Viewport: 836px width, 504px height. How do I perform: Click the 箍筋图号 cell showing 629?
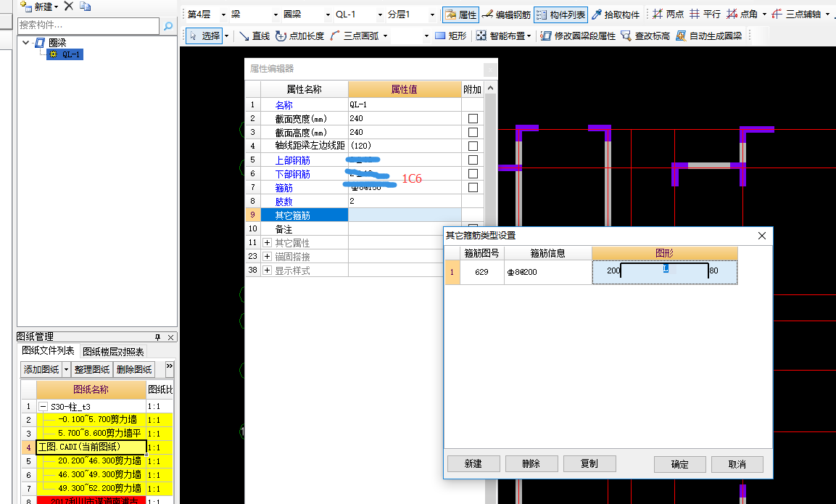pyautogui.click(x=482, y=272)
